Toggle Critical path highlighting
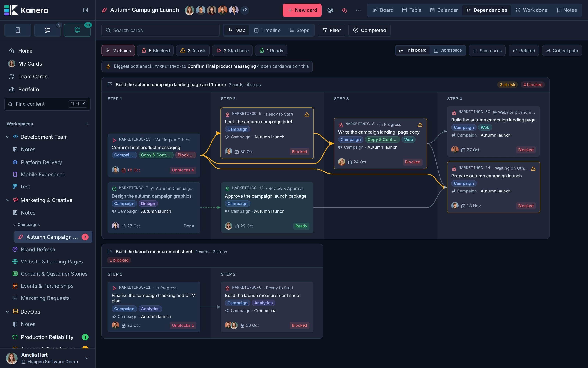 pyautogui.click(x=562, y=51)
